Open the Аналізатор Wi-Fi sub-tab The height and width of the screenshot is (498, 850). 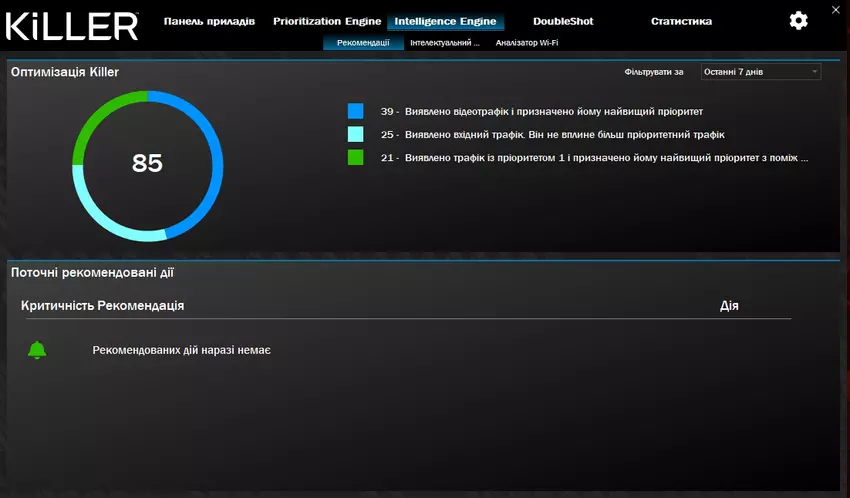(527, 43)
